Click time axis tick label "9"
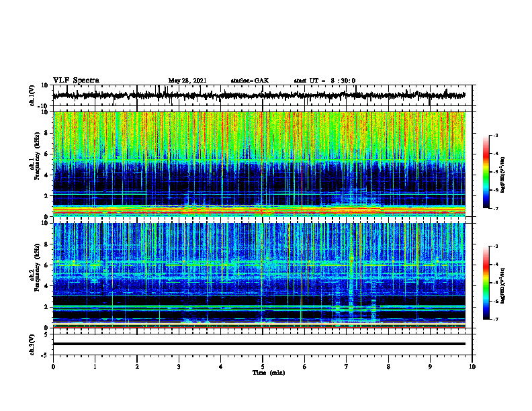 430,367
